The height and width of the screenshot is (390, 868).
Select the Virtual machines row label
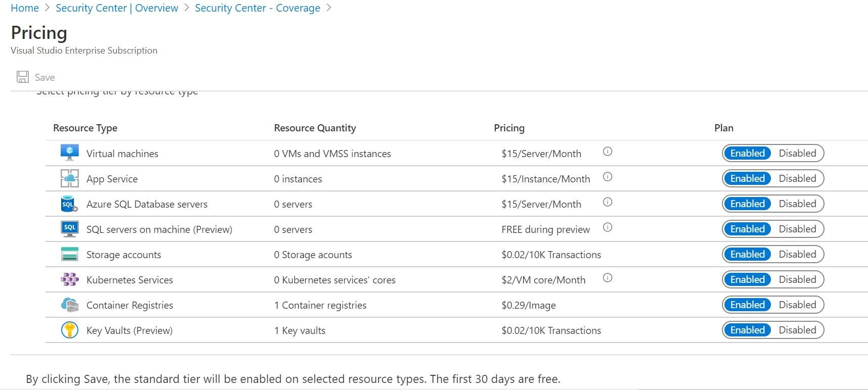click(x=122, y=154)
